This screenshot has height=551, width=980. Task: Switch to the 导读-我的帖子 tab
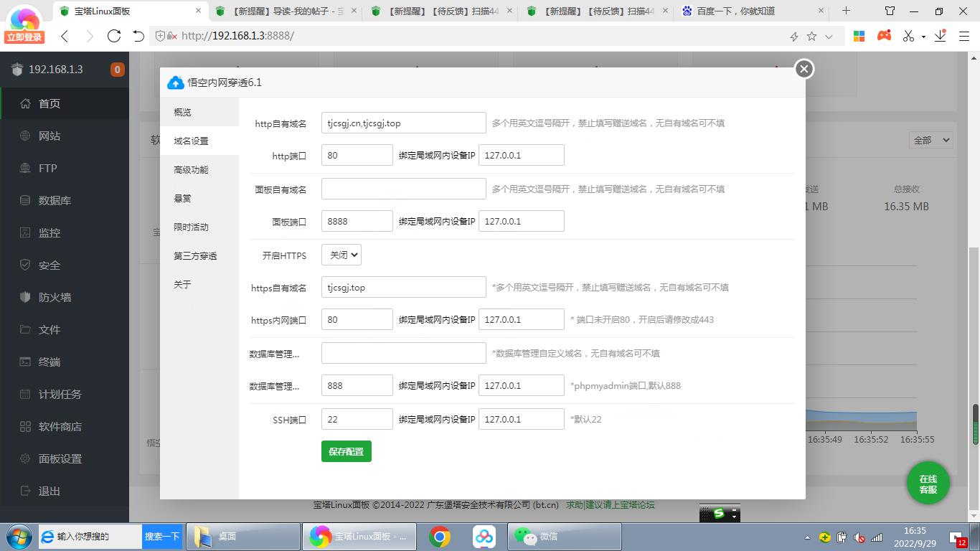pos(287,11)
